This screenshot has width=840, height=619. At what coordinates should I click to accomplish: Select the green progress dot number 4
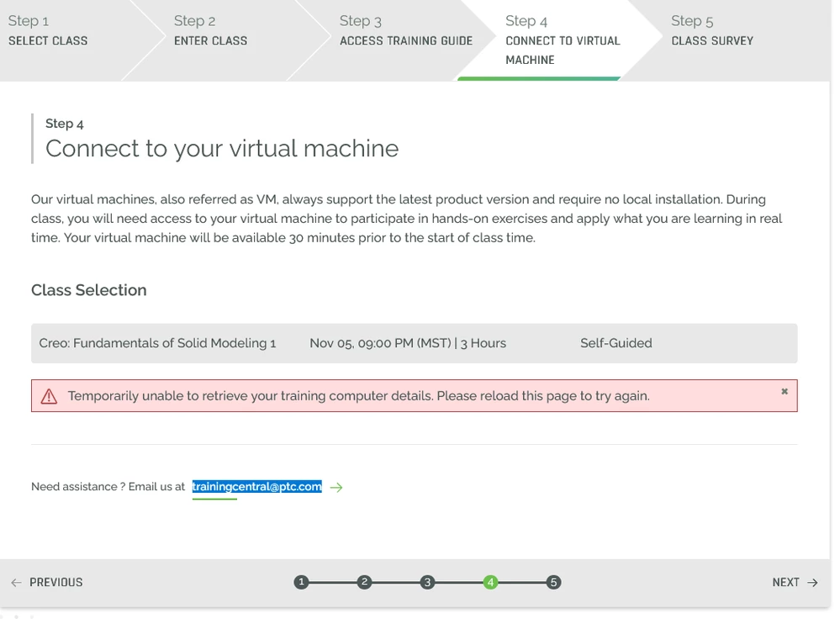490,582
